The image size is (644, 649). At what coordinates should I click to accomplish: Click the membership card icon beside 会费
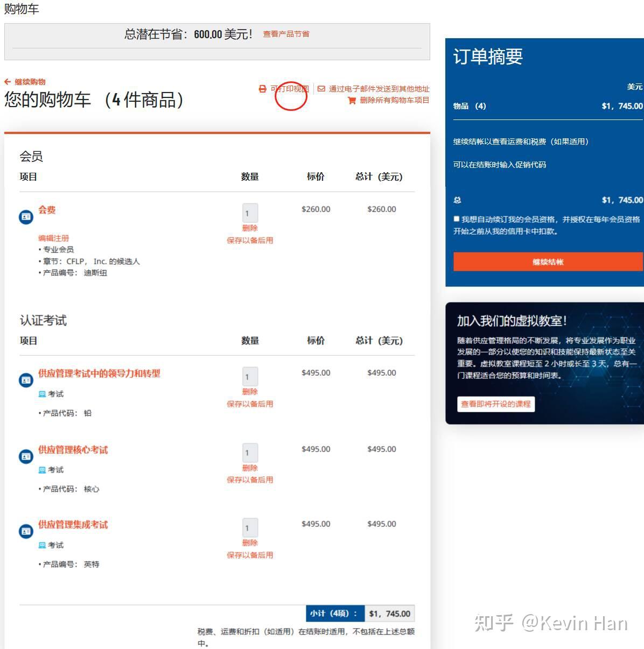[x=26, y=217]
